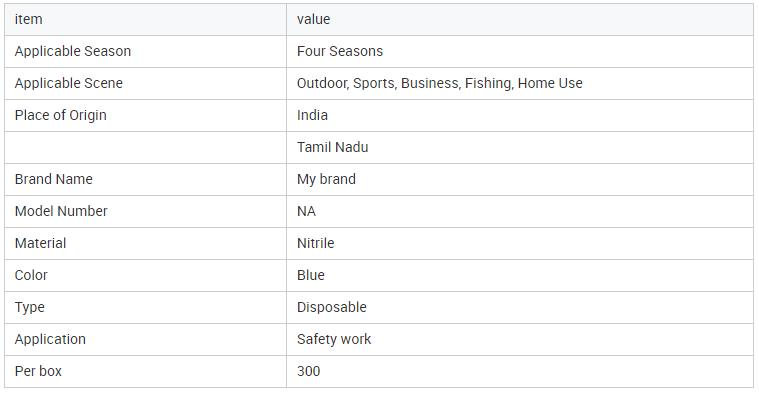Click the 'Safety work' application value

click(334, 339)
